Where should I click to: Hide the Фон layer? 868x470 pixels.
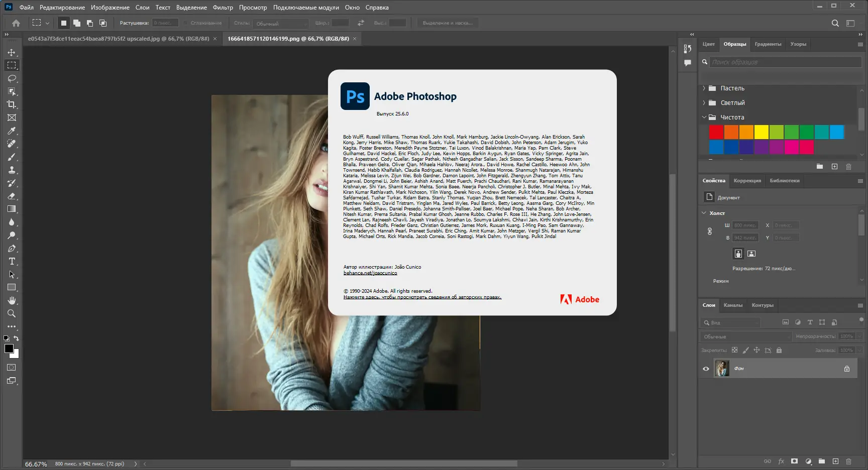pyautogui.click(x=706, y=368)
